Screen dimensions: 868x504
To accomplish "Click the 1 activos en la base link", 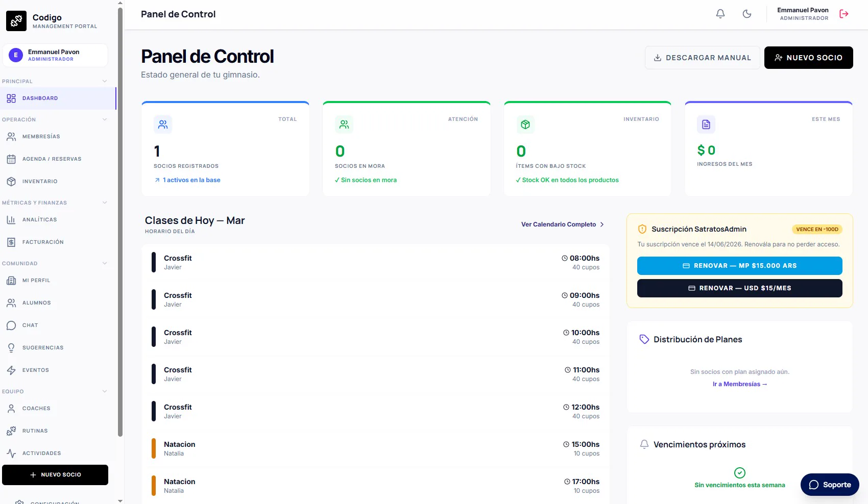I will point(188,180).
